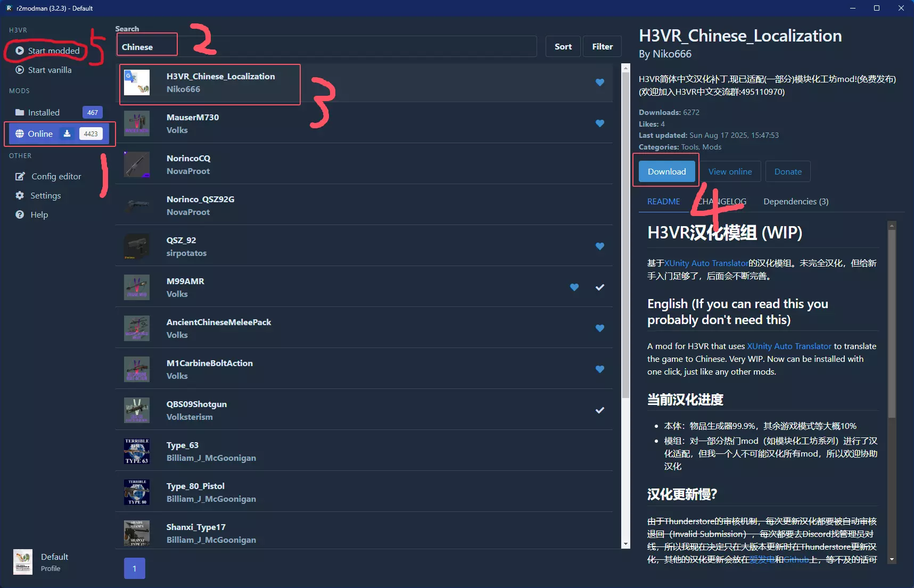
Task: Open the Help page
Action: coord(39,214)
